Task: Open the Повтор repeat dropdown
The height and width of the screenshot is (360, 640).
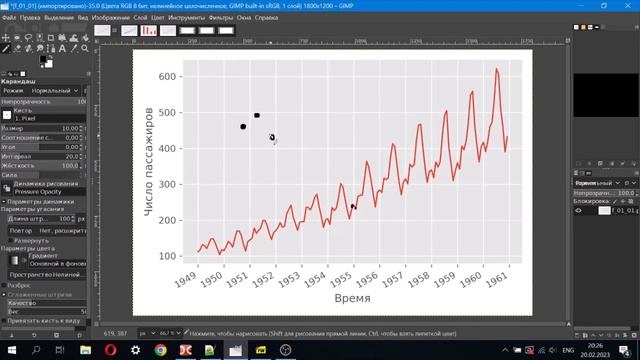Action: click(47, 231)
